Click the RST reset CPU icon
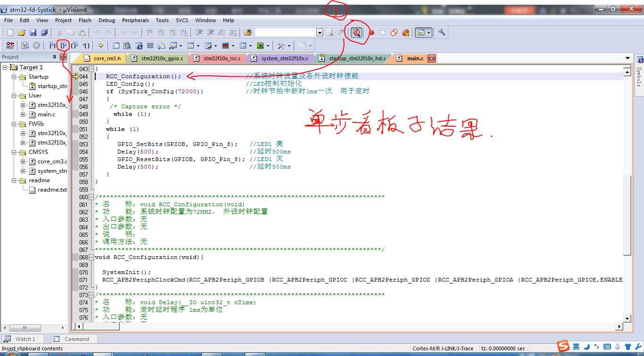Viewport: 644px width, 356px height. pyautogui.click(x=10, y=46)
